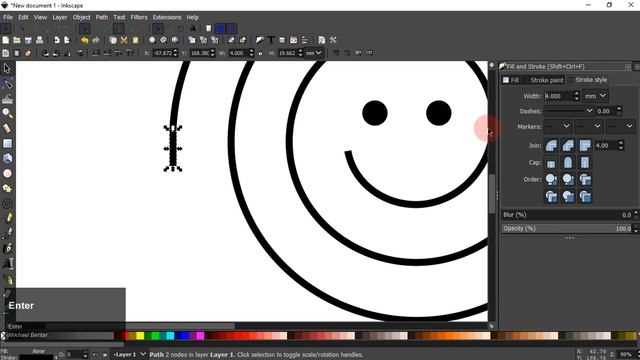The width and height of the screenshot is (640, 360).
Task: Click the Open folder icon
Action: [x=17, y=40]
